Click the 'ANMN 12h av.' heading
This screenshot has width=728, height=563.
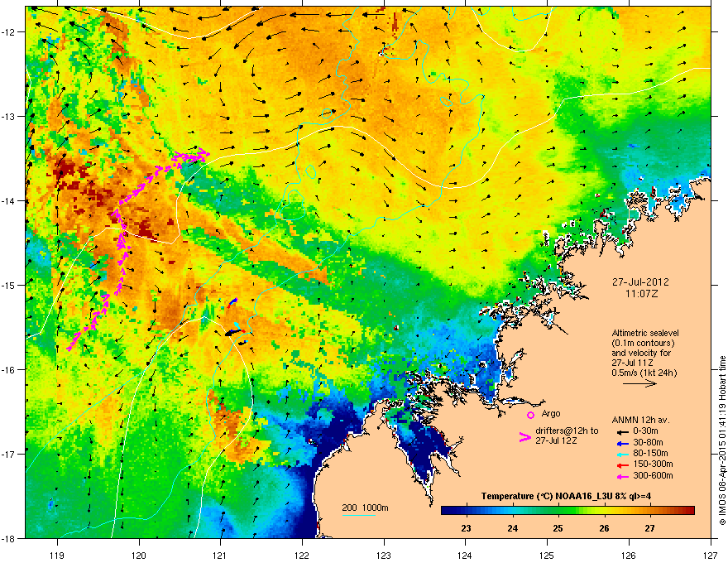640,420
